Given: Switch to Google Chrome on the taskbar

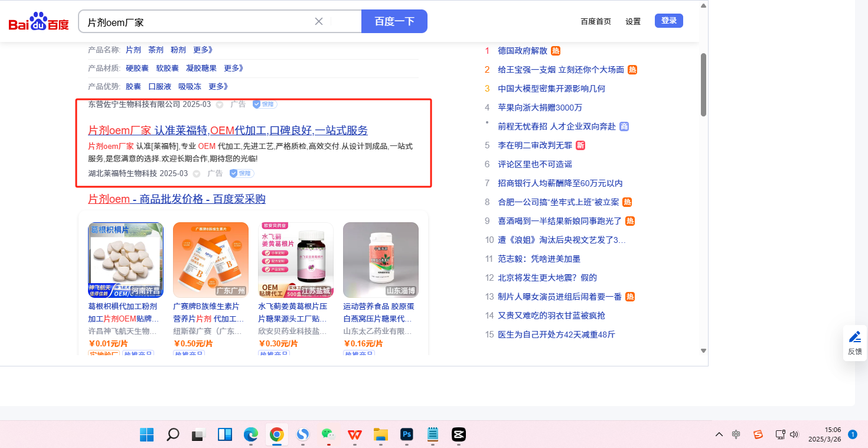Looking at the screenshot, I should click(x=276, y=435).
